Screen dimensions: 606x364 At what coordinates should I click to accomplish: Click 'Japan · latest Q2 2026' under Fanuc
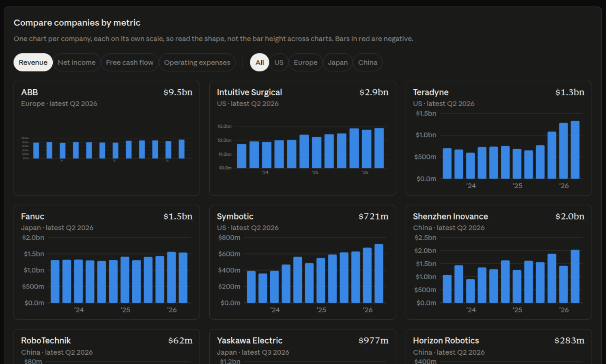(57, 228)
